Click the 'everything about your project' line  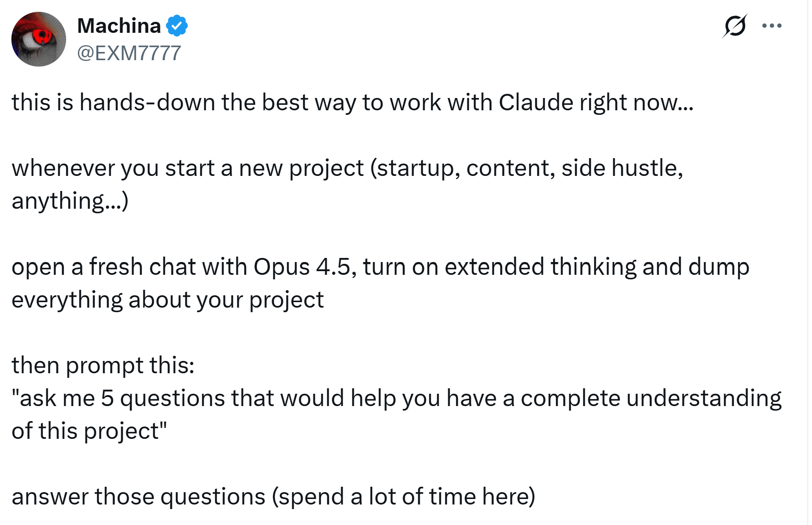pyautogui.click(x=168, y=300)
